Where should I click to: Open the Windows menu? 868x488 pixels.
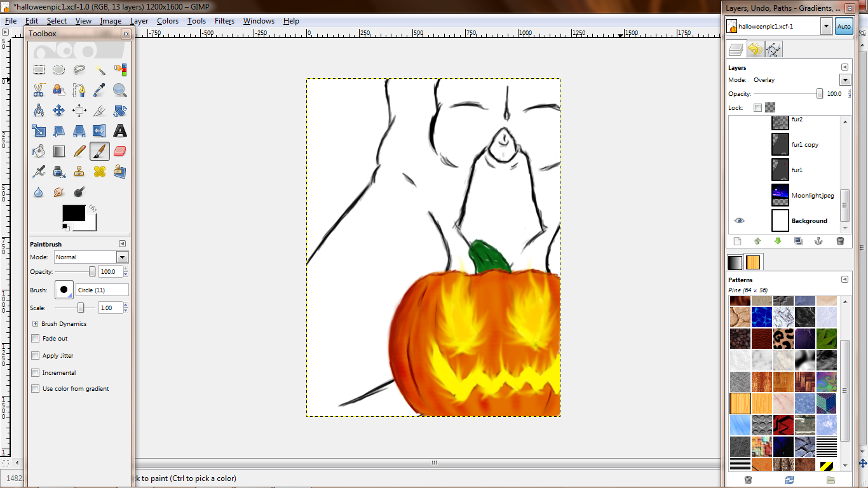[259, 21]
